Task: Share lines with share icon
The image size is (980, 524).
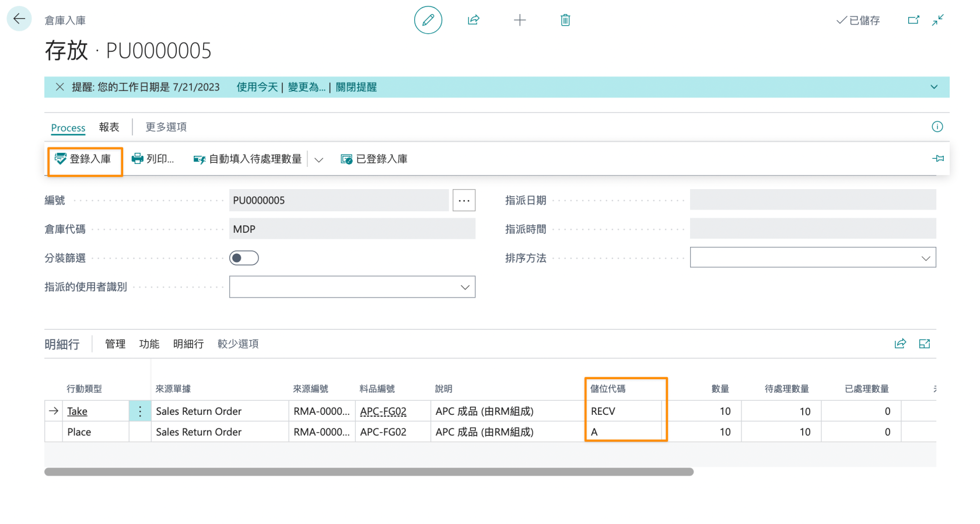Action: (900, 344)
